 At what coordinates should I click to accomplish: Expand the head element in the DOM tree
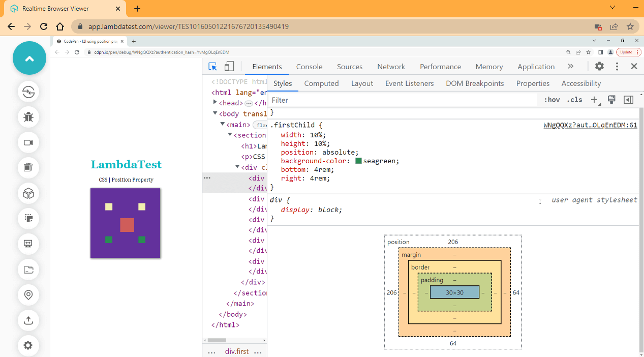point(215,103)
